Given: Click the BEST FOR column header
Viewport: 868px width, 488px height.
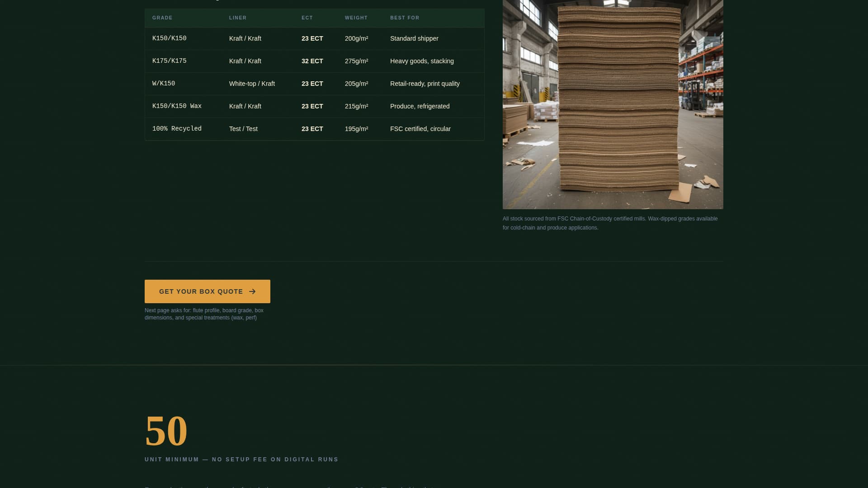Looking at the screenshot, I should click(405, 18).
